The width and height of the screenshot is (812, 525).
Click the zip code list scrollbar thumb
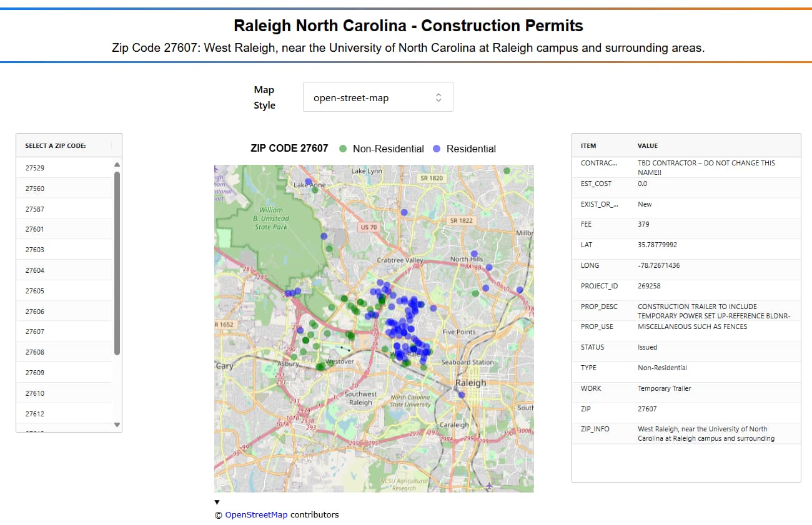click(x=117, y=263)
